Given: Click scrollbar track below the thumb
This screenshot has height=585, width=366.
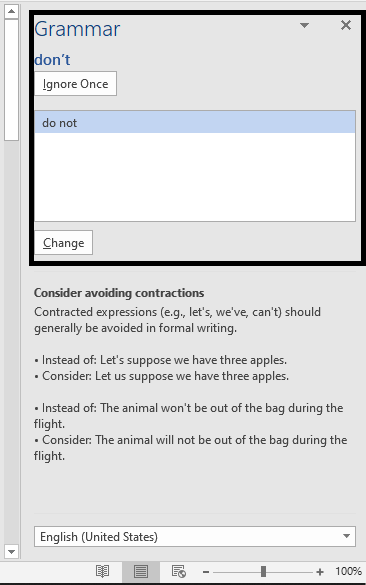Looking at the screenshot, I should (x=11, y=341).
